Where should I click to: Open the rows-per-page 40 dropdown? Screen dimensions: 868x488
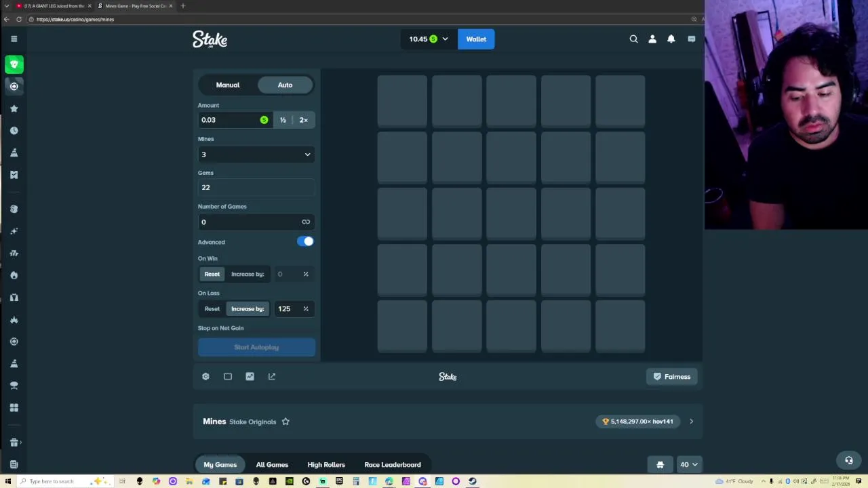(x=689, y=464)
